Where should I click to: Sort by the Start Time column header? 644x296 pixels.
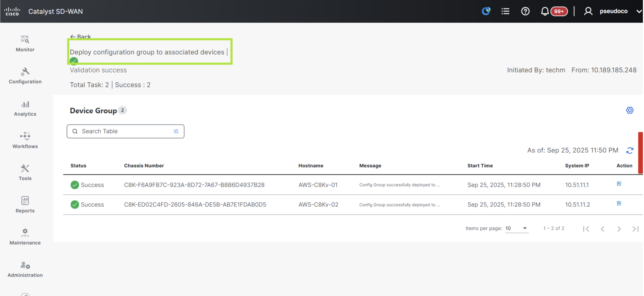click(480, 166)
